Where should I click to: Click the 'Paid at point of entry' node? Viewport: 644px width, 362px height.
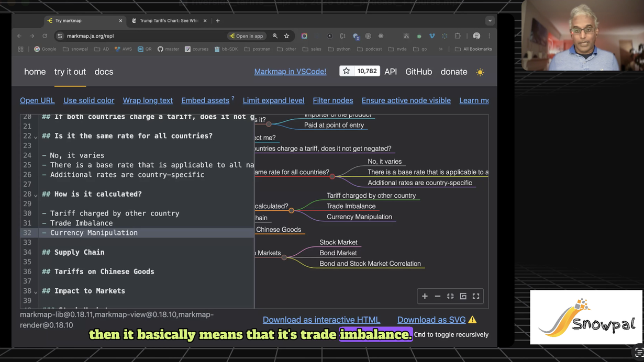(x=334, y=125)
